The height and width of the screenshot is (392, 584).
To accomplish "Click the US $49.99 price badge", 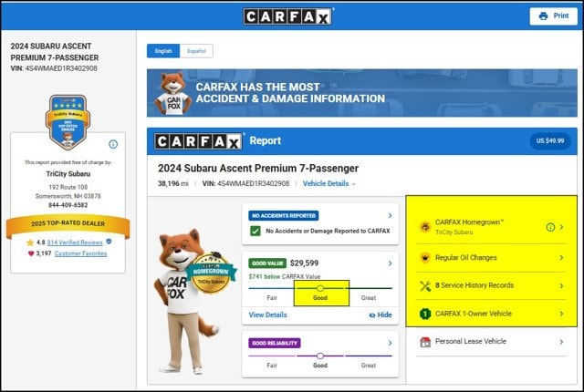I will 550,141.
